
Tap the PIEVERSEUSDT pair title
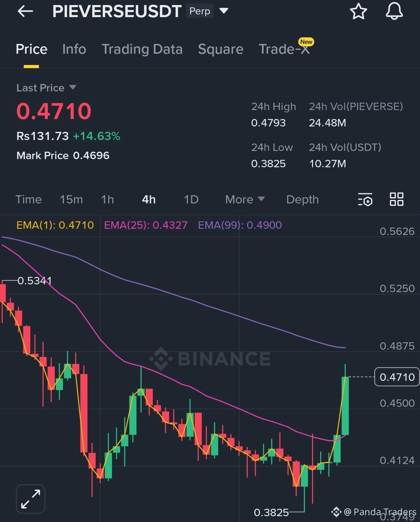point(117,11)
